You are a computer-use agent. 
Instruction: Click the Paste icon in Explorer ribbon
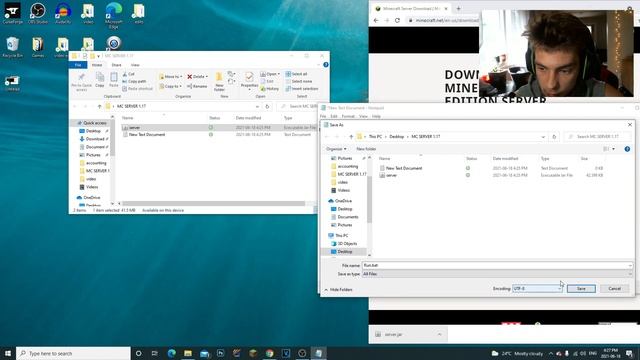pos(113,80)
